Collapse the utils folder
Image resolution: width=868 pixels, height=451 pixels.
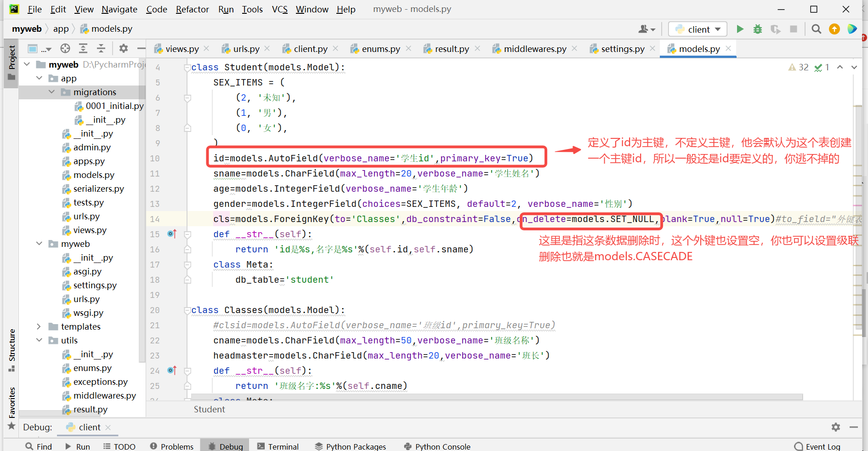click(x=39, y=340)
